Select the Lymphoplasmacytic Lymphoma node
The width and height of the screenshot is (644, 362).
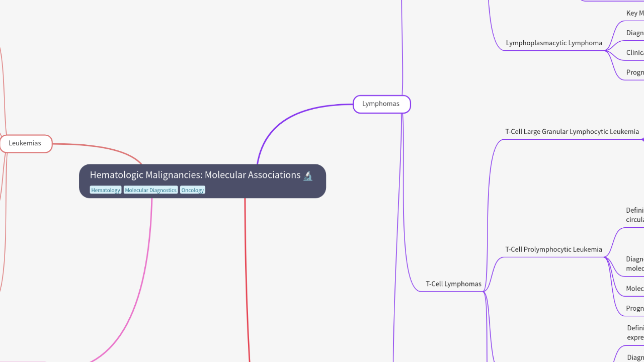pos(554,43)
